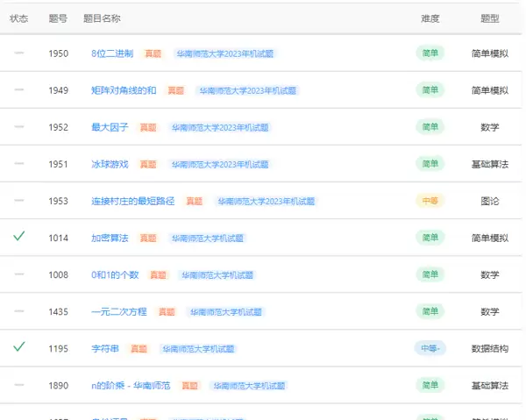Click the green checkmark for problem 1195
The width and height of the screenshot is (526, 420).
(x=19, y=347)
